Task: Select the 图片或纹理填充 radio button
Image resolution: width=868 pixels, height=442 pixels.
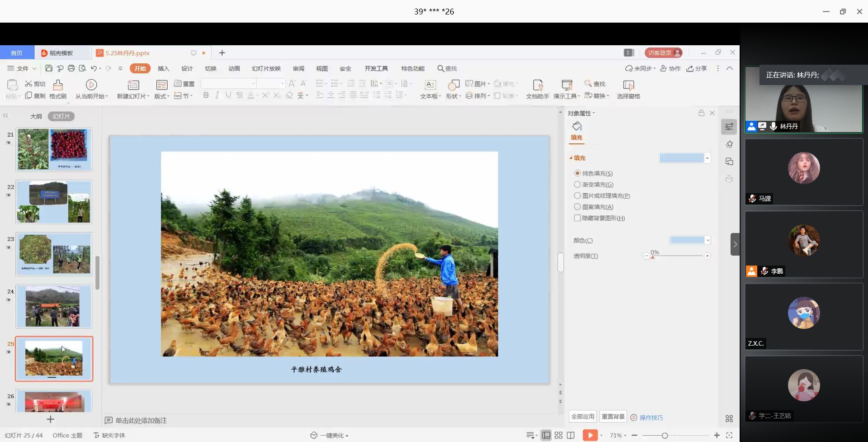Action: pyautogui.click(x=577, y=196)
